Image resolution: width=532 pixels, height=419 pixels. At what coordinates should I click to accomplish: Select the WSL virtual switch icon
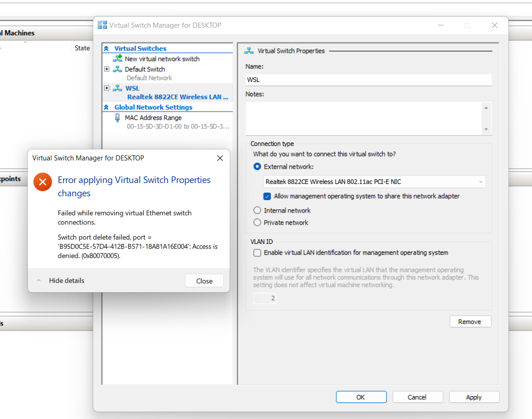(117, 88)
